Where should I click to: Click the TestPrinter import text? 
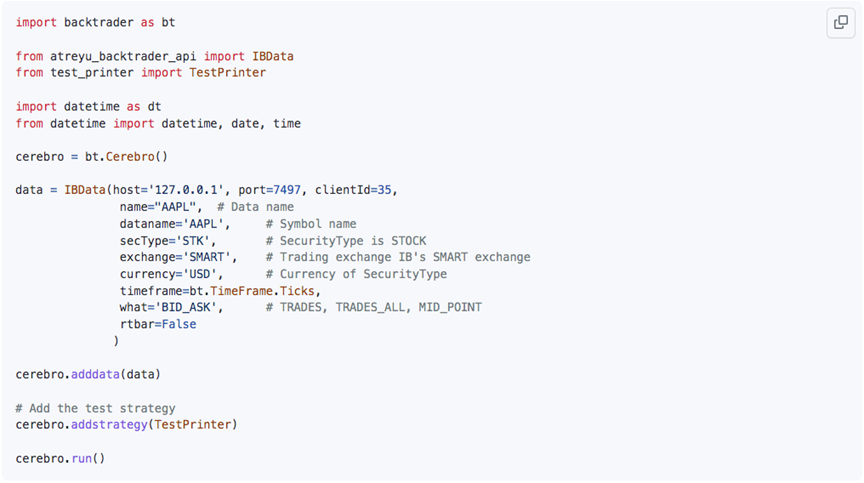pos(228,73)
